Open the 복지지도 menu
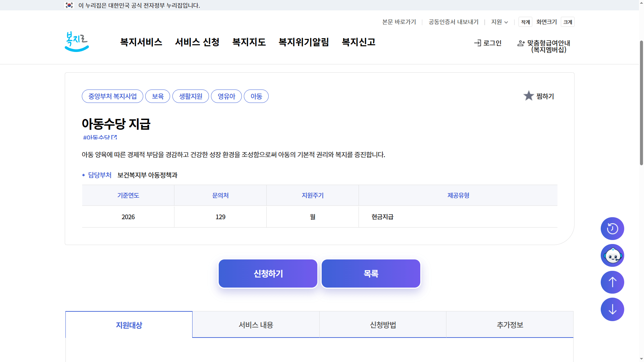The height and width of the screenshot is (362, 644). point(249,42)
